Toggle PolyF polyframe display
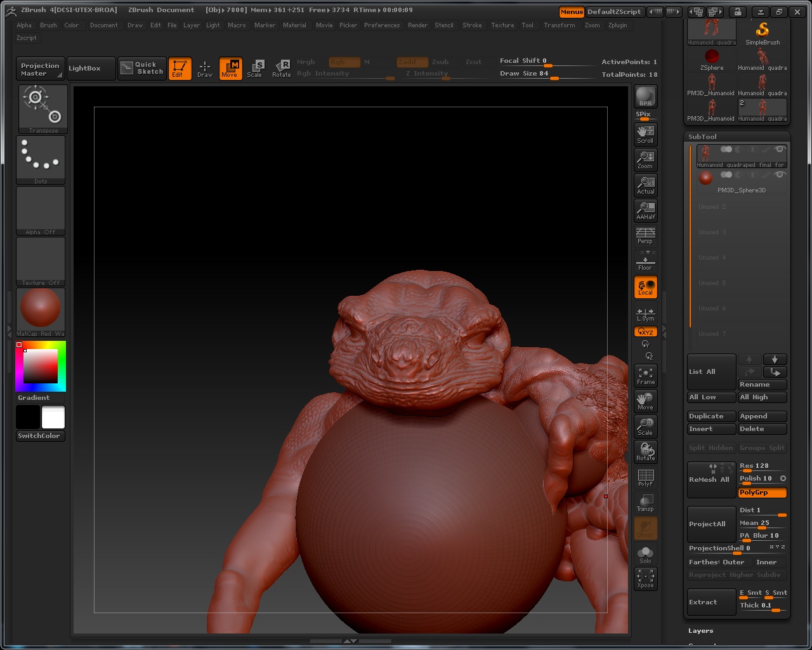 pos(645,477)
